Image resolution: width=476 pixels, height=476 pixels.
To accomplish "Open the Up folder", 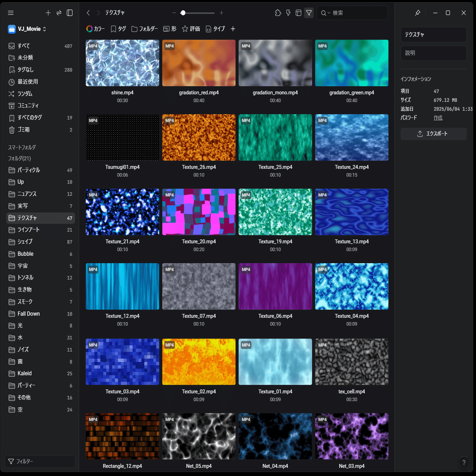I will pyautogui.click(x=40, y=182).
